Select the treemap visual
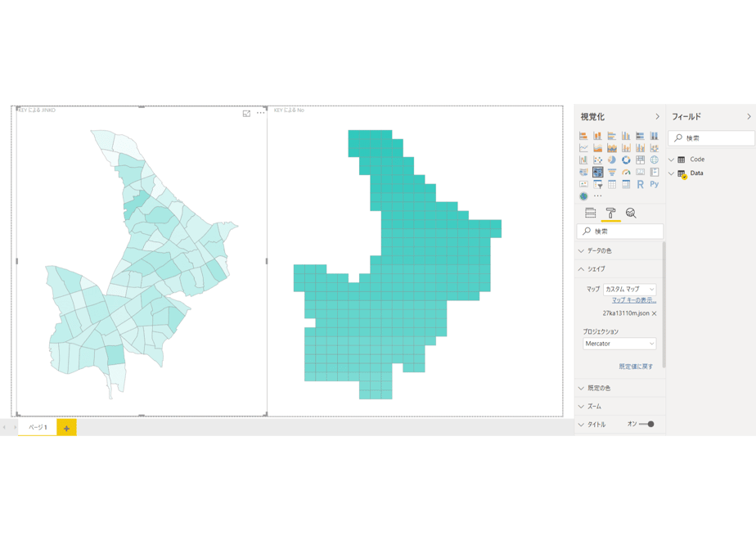This screenshot has height=540, width=756. click(641, 160)
